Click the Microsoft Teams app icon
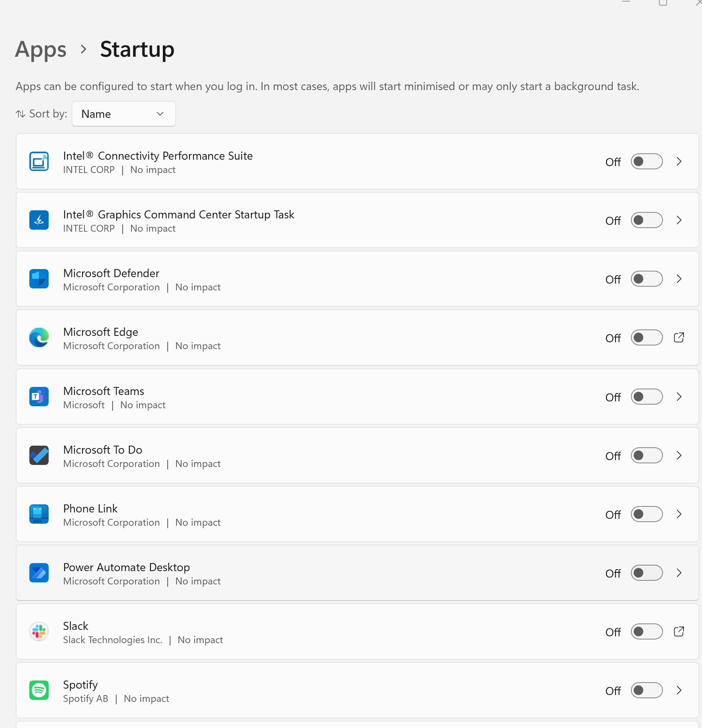The height and width of the screenshot is (728, 702). click(x=39, y=397)
